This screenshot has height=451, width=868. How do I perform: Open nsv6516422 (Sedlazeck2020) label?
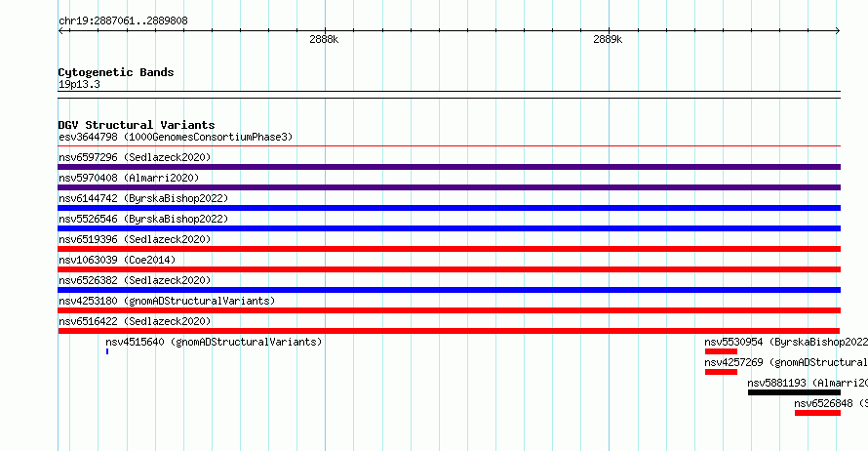[135, 321]
